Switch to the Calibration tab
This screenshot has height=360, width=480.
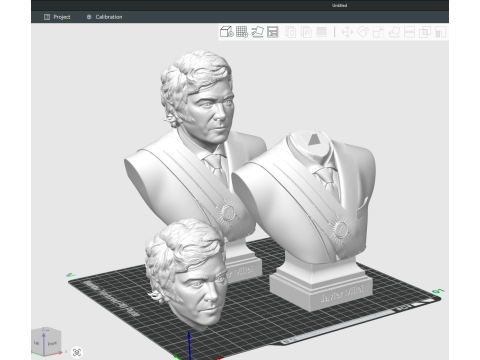(x=104, y=17)
